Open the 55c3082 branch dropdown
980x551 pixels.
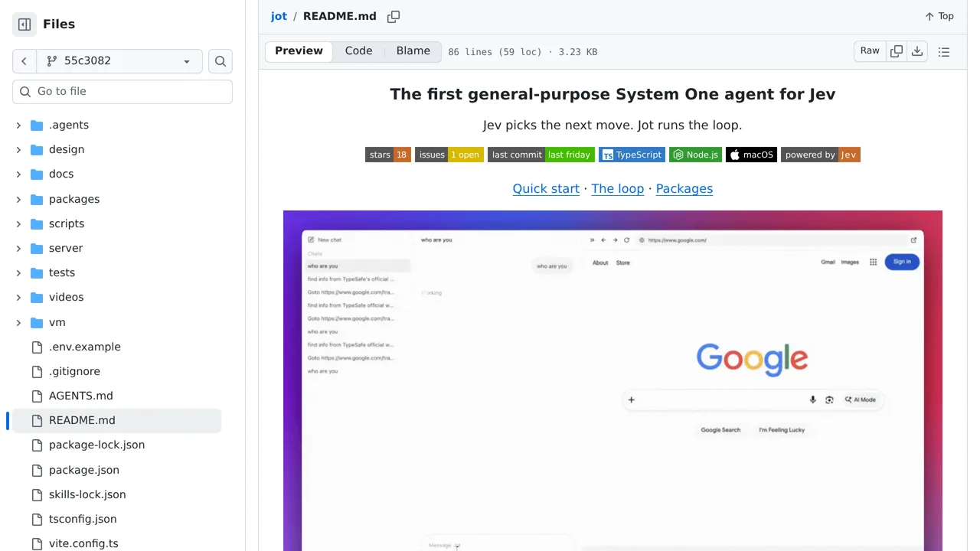click(x=119, y=61)
